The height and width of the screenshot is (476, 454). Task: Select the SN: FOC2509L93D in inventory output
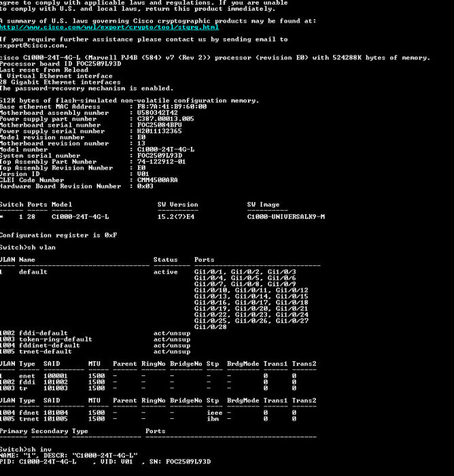(180, 462)
